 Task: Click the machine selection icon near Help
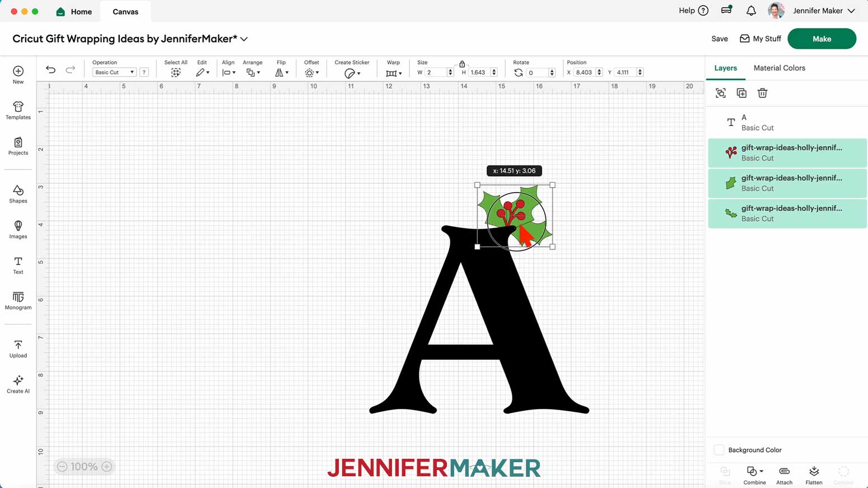[726, 10]
